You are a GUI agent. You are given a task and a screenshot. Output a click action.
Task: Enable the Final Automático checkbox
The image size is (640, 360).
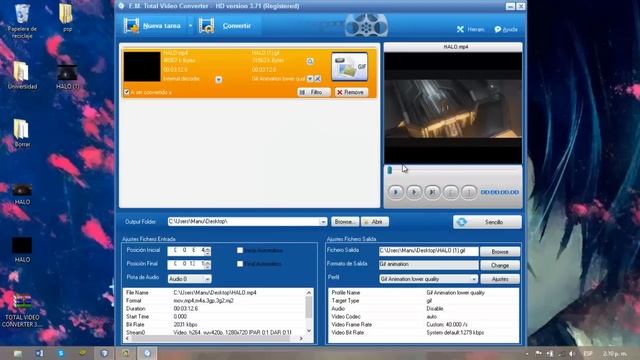(x=240, y=264)
